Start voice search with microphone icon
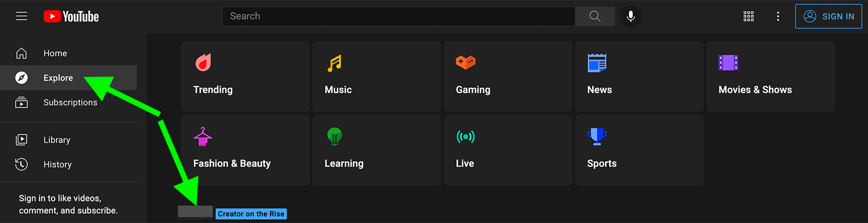Screen dimensions: 868x223 [x=630, y=16]
